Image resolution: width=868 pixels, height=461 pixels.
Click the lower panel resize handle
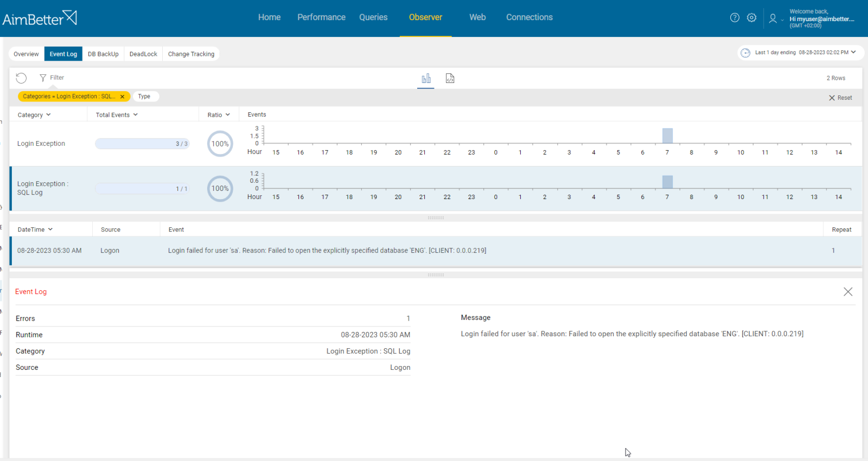[436, 275]
